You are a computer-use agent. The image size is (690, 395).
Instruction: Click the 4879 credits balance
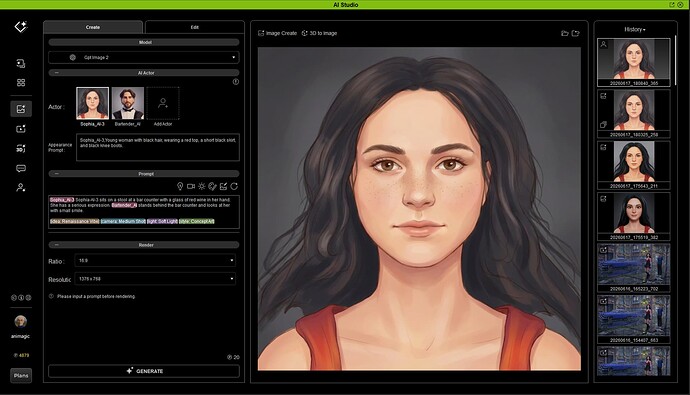pos(21,355)
